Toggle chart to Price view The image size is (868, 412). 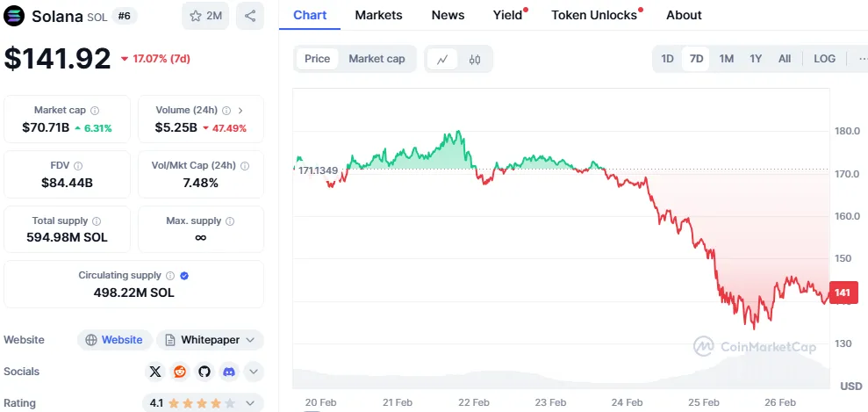coord(318,59)
